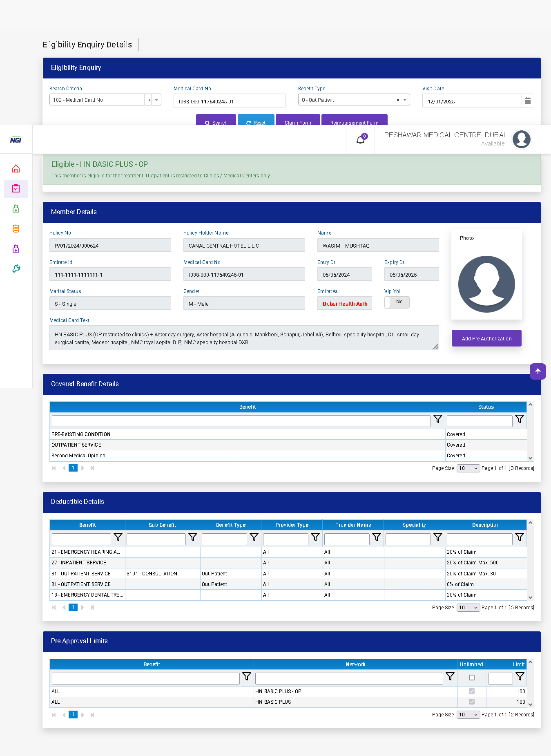The width and height of the screenshot is (551, 756).
Task: Click the user profile avatar
Action: (x=521, y=139)
